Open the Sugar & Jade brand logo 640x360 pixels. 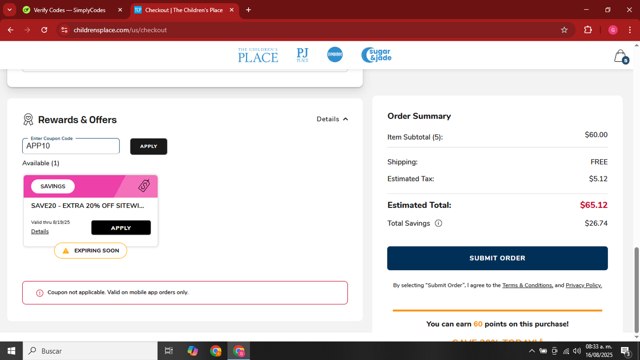tap(376, 55)
